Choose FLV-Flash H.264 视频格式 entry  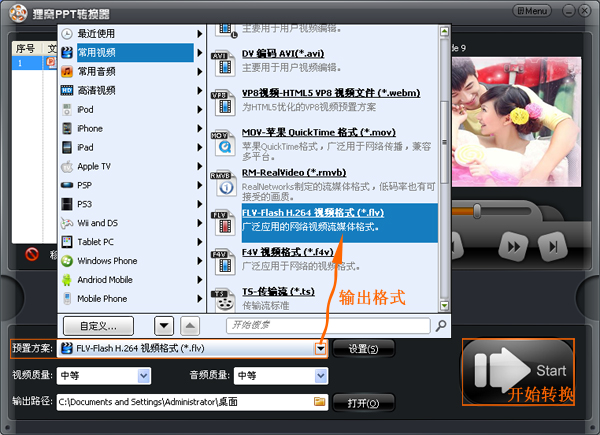pos(340,223)
